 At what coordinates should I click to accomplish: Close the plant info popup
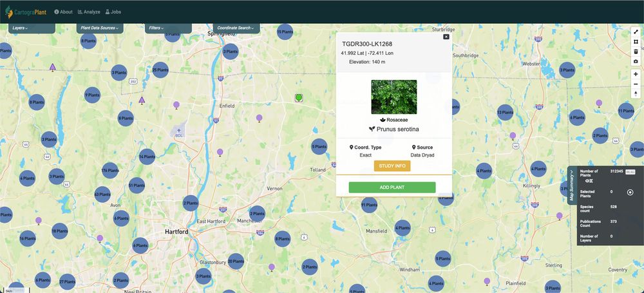pyautogui.click(x=446, y=37)
